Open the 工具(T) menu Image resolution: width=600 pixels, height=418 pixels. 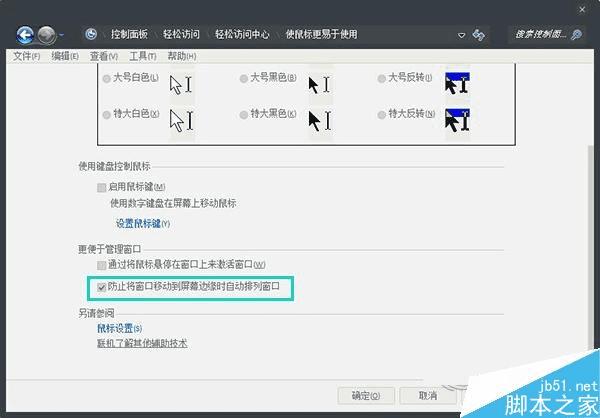point(142,56)
